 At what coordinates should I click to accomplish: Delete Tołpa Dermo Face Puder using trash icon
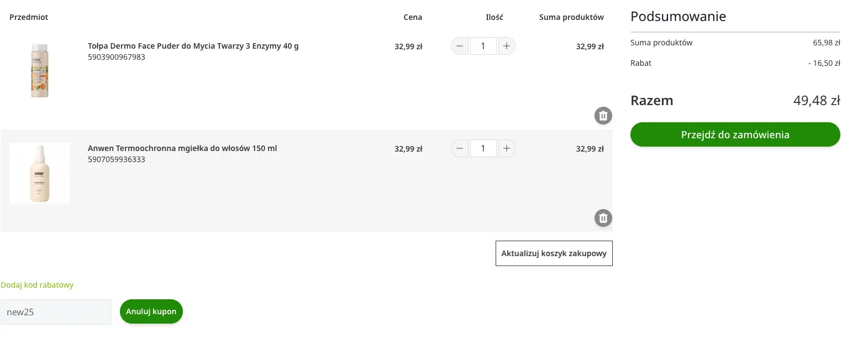coord(603,116)
